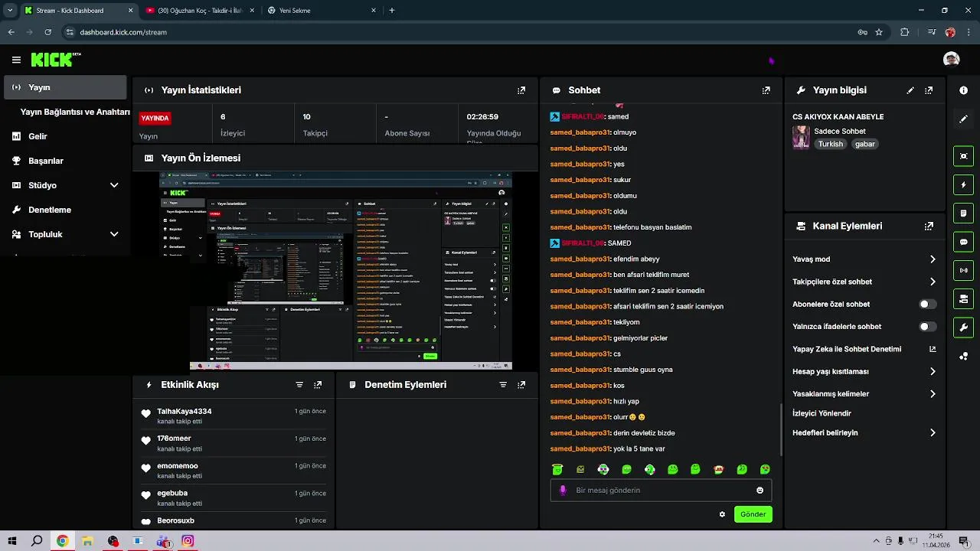
Task: Open Yasaklanmış kelimeler settings
Action: point(864,394)
